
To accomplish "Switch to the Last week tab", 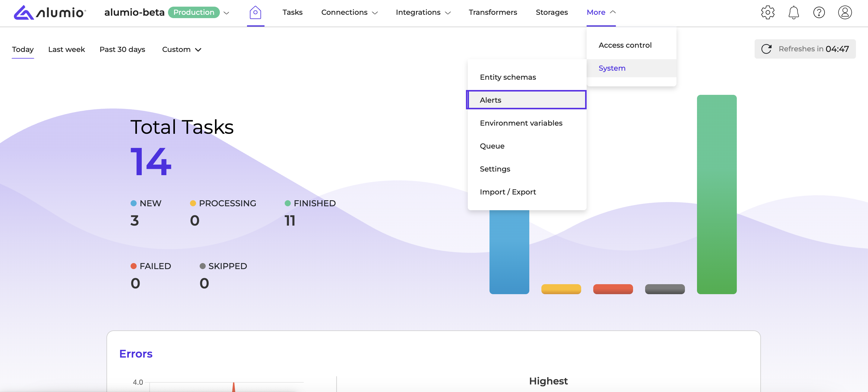I will coord(66,50).
